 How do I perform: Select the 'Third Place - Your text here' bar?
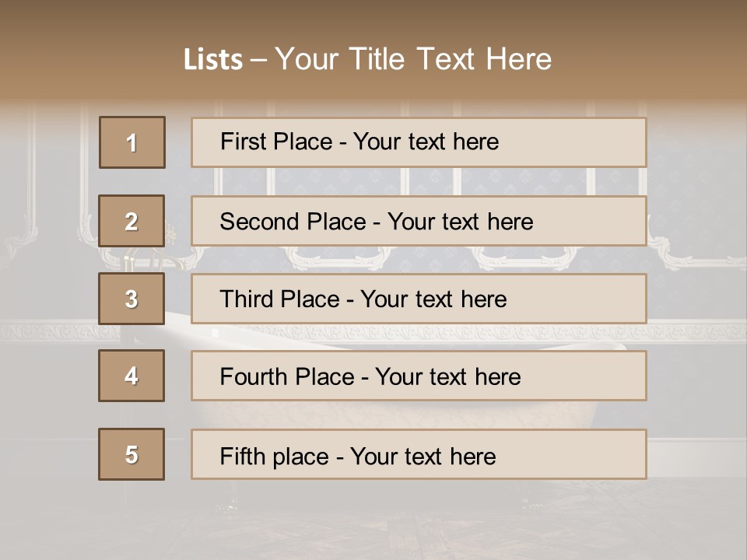click(x=419, y=299)
